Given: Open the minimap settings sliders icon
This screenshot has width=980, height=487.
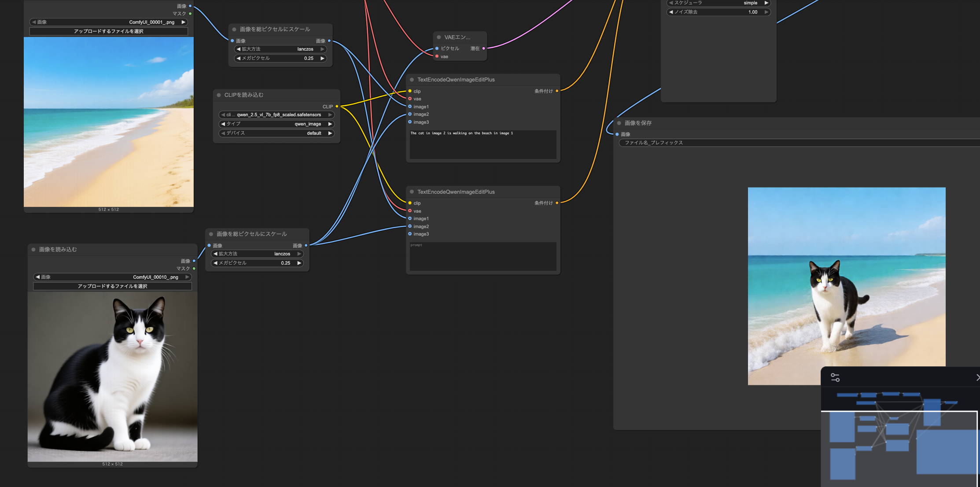Looking at the screenshot, I should 835,377.
